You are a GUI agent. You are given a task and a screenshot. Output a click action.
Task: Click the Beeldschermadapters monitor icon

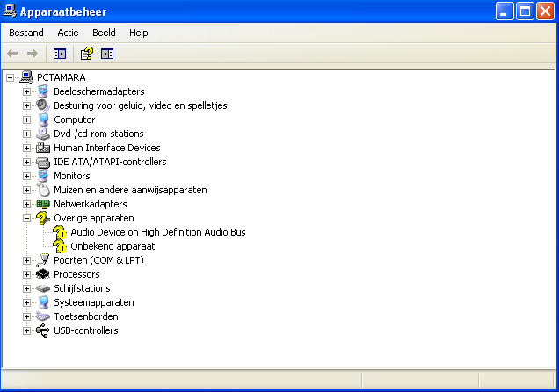coord(43,91)
